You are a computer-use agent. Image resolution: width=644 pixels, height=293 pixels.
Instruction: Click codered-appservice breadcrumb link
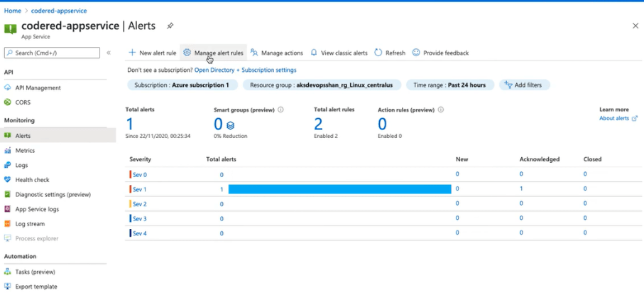pyautogui.click(x=59, y=11)
